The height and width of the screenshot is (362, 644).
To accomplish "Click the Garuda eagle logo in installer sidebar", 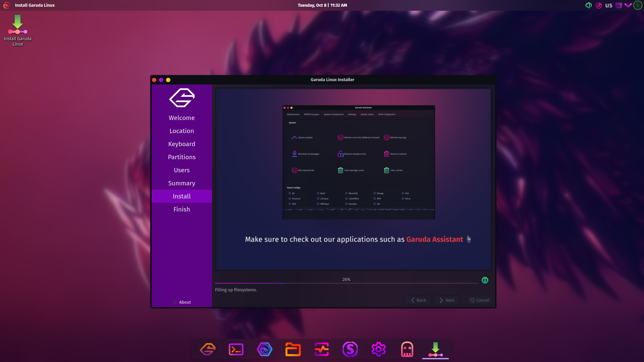I will tap(182, 98).
